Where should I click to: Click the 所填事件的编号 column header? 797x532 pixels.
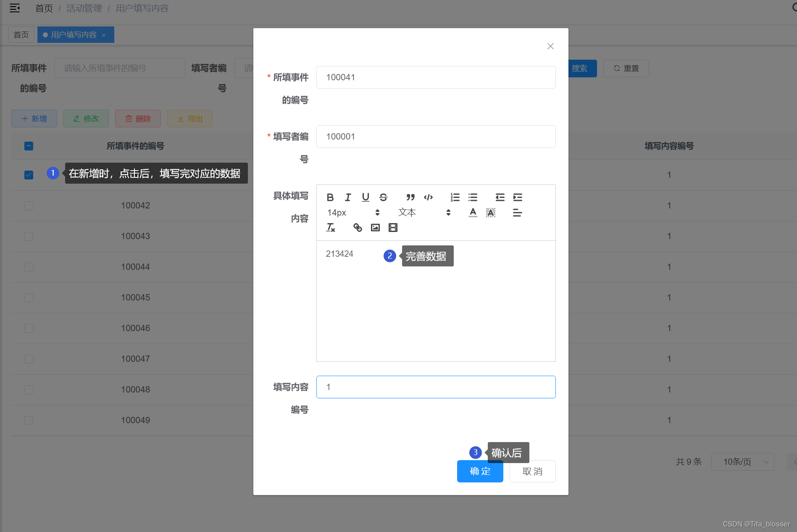[x=135, y=146]
